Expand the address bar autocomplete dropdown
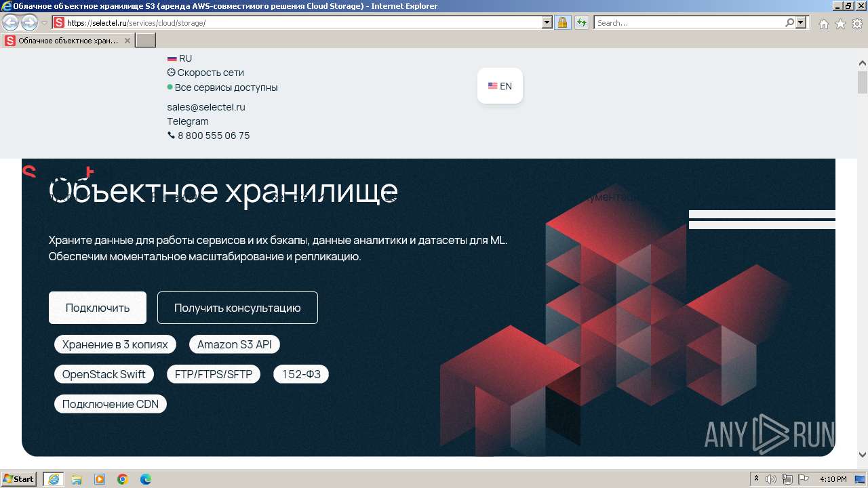This screenshot has width=868, height=488. (x=547, y=22)
